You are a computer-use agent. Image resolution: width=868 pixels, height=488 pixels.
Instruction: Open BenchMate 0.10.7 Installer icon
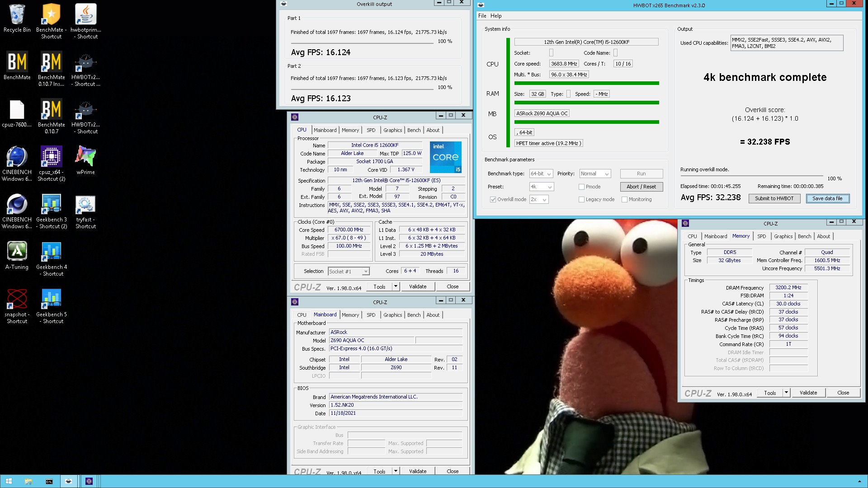click(x=51, y=69)
